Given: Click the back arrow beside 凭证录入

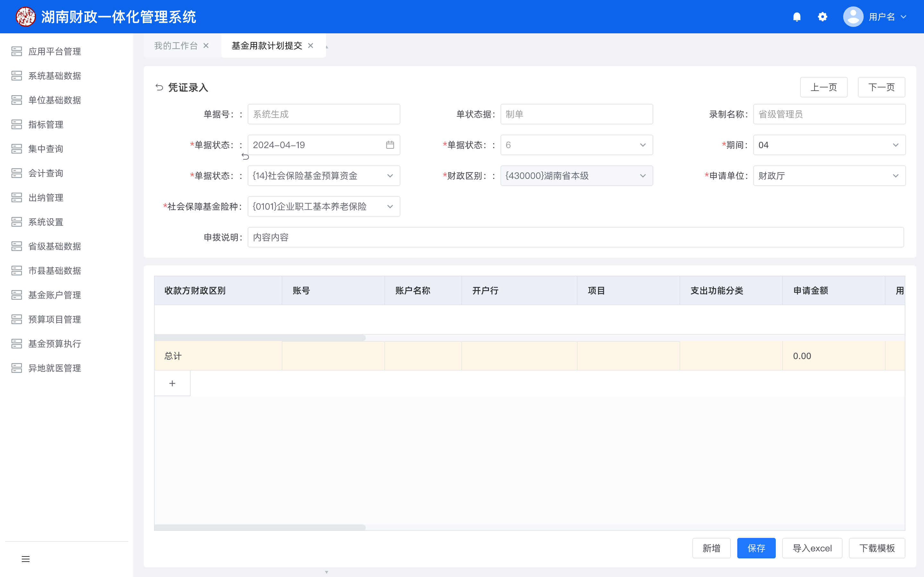Looking at the screenshot, I should point(159,88).
